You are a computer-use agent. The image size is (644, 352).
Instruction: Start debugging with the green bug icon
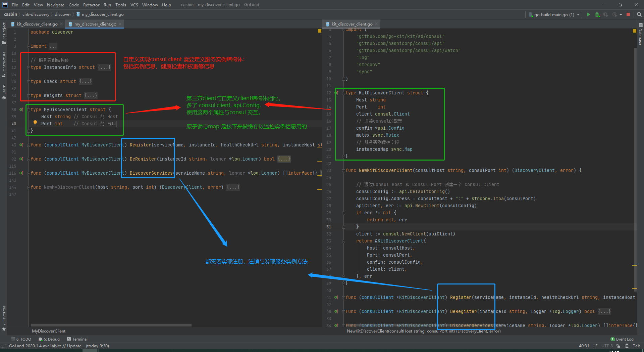click(x=597, y=14)
